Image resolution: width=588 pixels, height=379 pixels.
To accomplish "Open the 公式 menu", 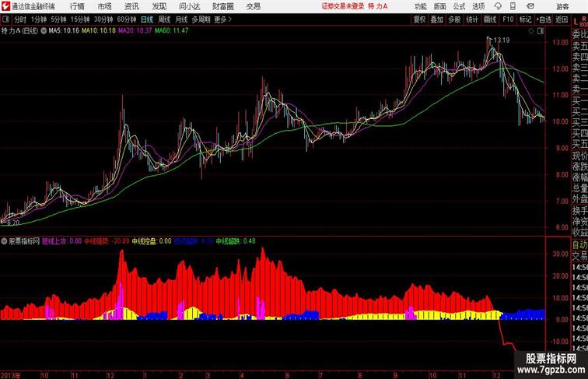I will pos(459,6).
